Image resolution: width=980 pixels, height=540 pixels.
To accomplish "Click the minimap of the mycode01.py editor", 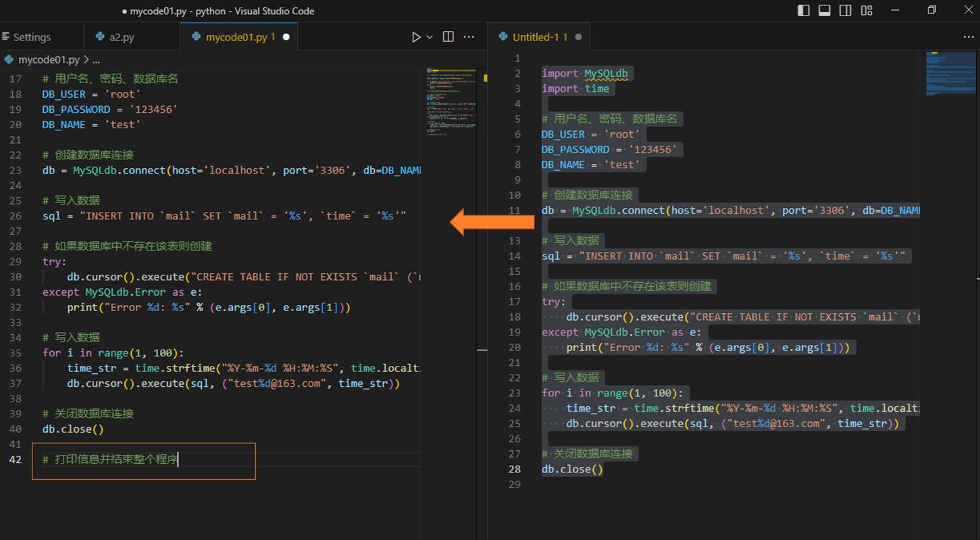I will click(450, 101).
